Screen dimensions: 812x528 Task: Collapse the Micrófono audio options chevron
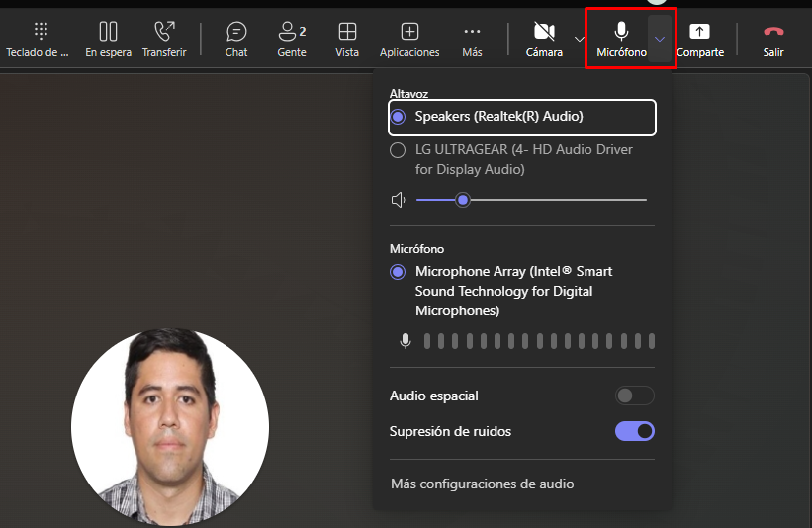pos(661,39)
